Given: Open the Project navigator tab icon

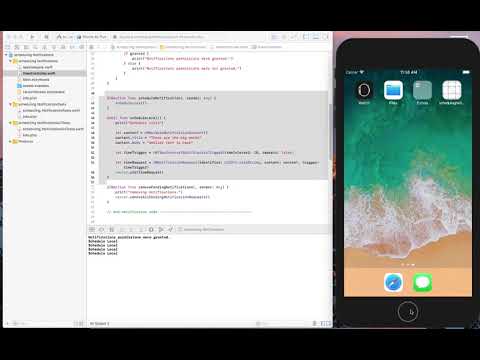Looking at the screenshot, I should pyautogui.click(x=8, y=47).
